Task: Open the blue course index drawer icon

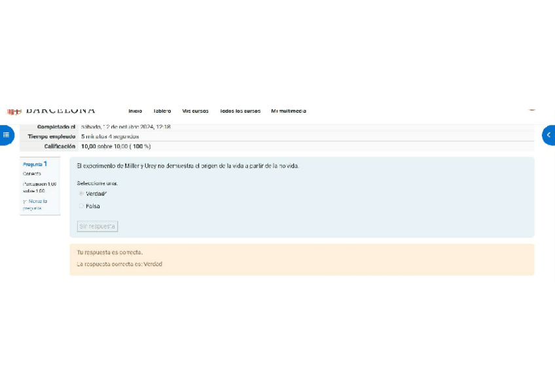Action: tap(7, 135)
